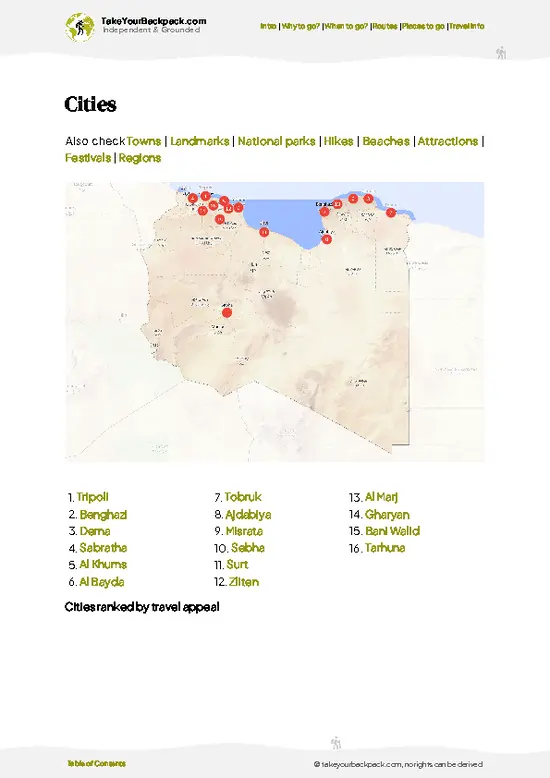Follow the Regions link
This screenshot has height=778, width=550.
(x=140, y=158)
